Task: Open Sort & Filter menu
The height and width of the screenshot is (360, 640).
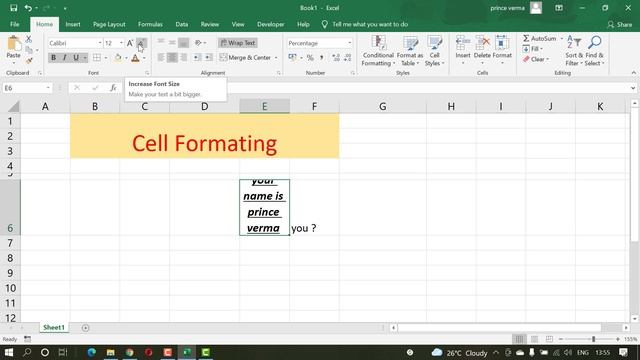Action: (x=574, y=51)
